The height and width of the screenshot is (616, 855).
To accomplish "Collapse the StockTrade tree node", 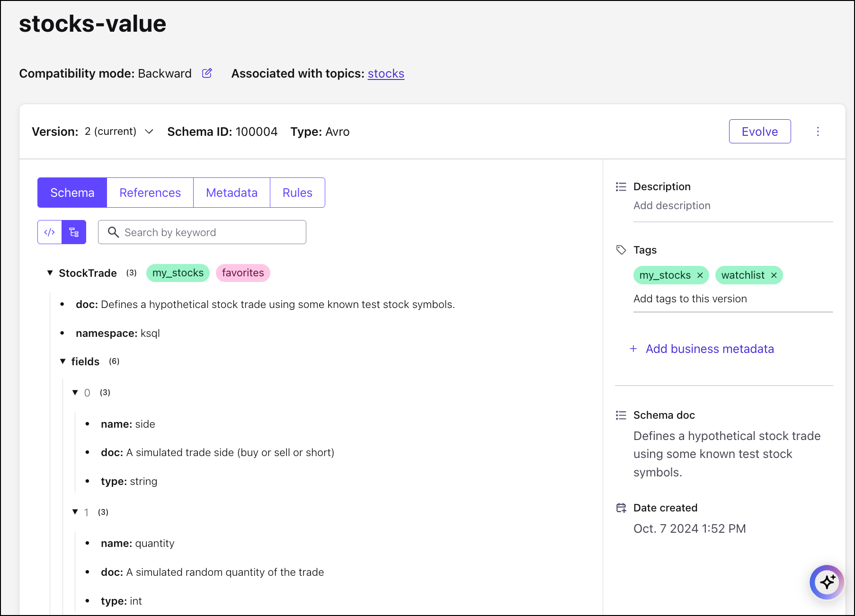I will point(50,273).
